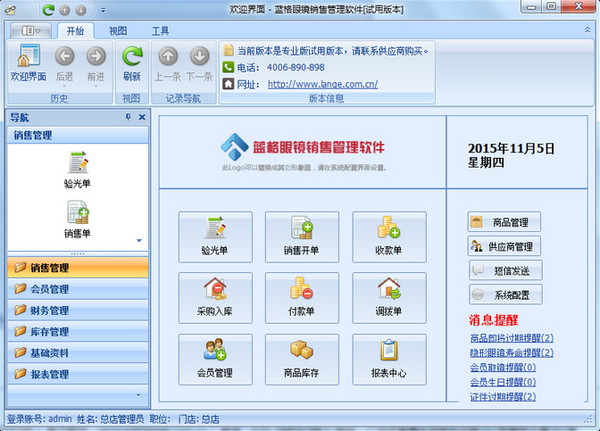The image size is (600, 431).
Task: Open the application menu button left of 开始
Action: point(31,31)
